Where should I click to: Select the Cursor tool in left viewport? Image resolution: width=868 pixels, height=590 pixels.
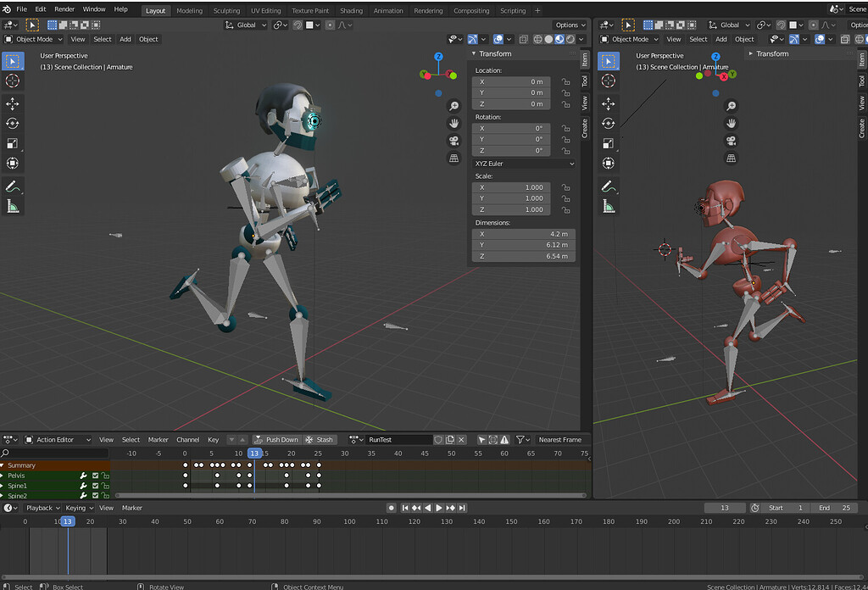tap(13, 81)
